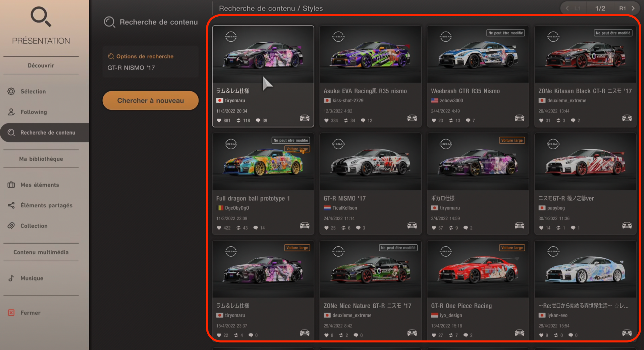Click the red X icon beside Fermer
The height and width of the screenshot is (350, 644).
[11, 313]
